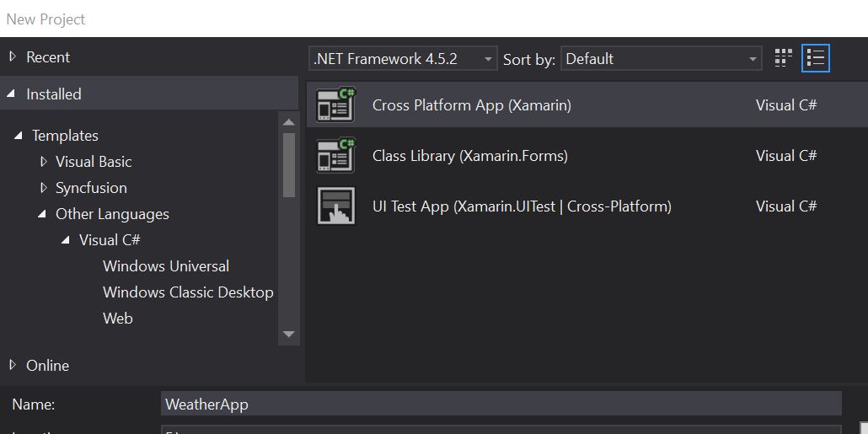The width and height of the screenshot is (868, 434).
Task: Click the UI Test App template icon
Action: pyautogui.click(x=336, y=206)
